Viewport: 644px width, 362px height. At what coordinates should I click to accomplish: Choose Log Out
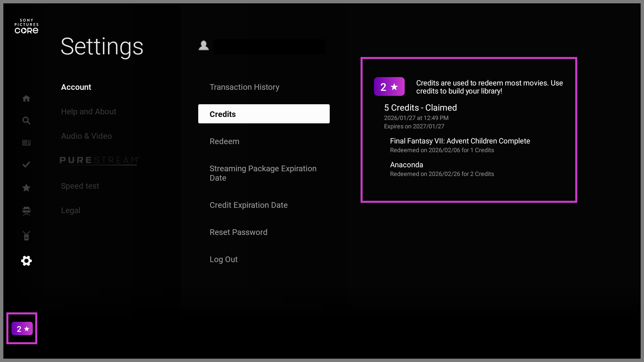tap(223, 259)
